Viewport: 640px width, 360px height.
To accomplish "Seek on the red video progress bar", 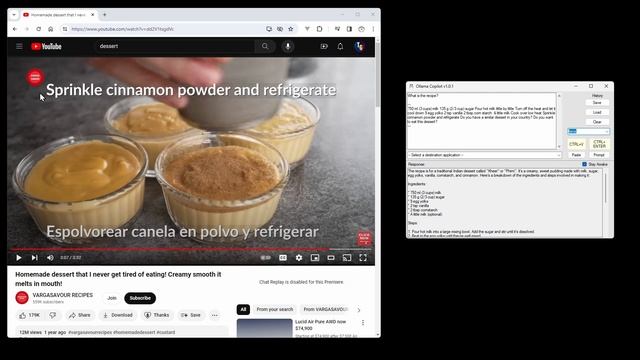I will (191, 249).
